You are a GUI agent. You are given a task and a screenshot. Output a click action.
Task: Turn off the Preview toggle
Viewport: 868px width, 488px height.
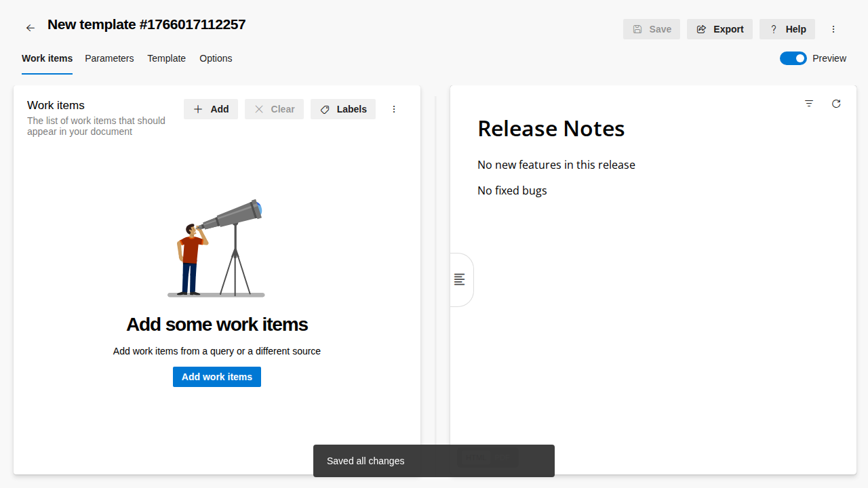tap(793, 58)
